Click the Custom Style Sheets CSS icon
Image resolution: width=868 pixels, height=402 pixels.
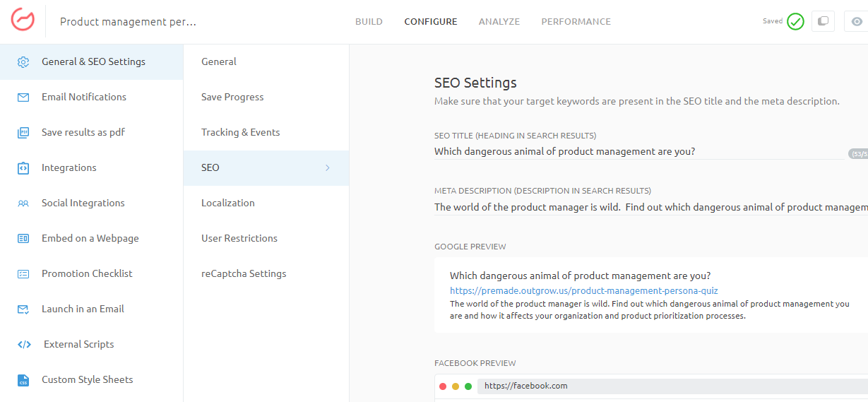click(x=23, y=380)
